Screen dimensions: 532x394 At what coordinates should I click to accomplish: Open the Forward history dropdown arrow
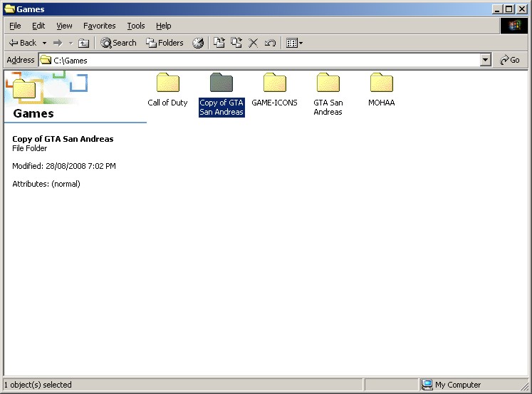click(71, 43)
